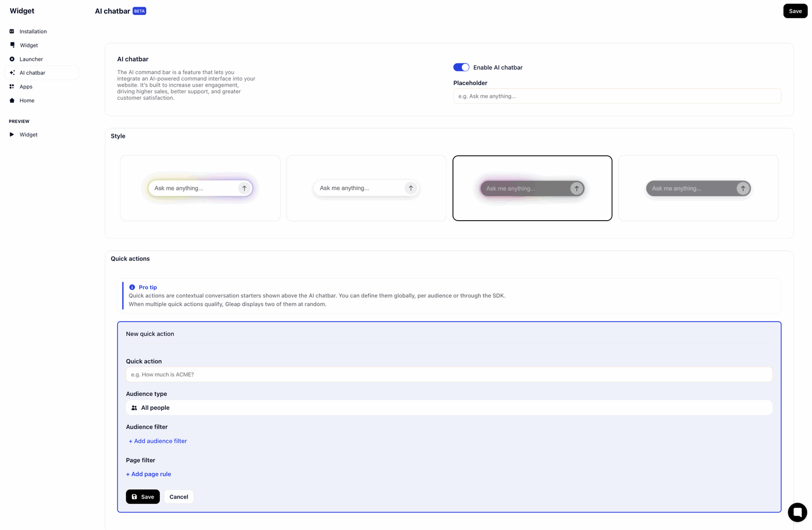Click the Apps grid icon
Screen dimensions: 812x530
click(12, 87)
